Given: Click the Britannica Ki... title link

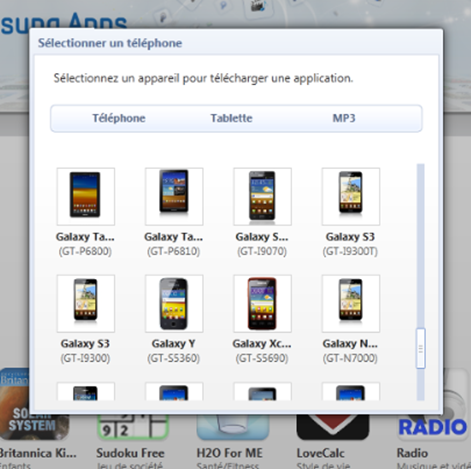Looking at the screenshot, I should point(38,453).
